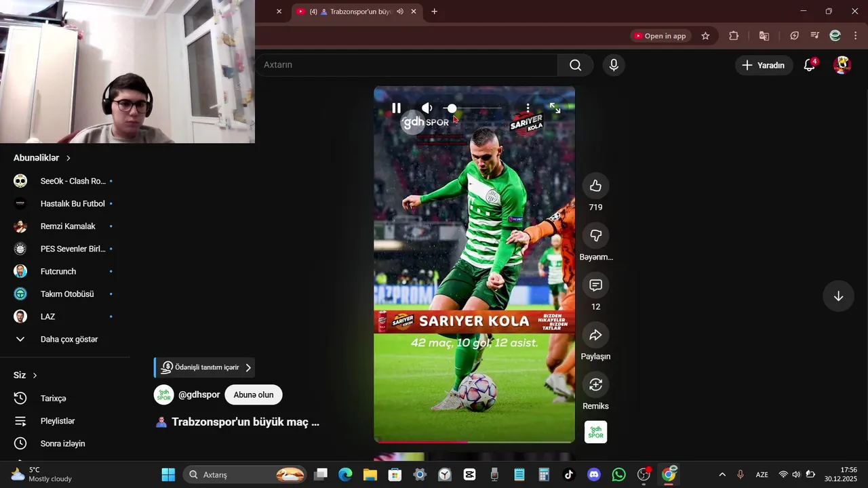
Task: Show hidden system tray icons
Action: tap(722, 474)
